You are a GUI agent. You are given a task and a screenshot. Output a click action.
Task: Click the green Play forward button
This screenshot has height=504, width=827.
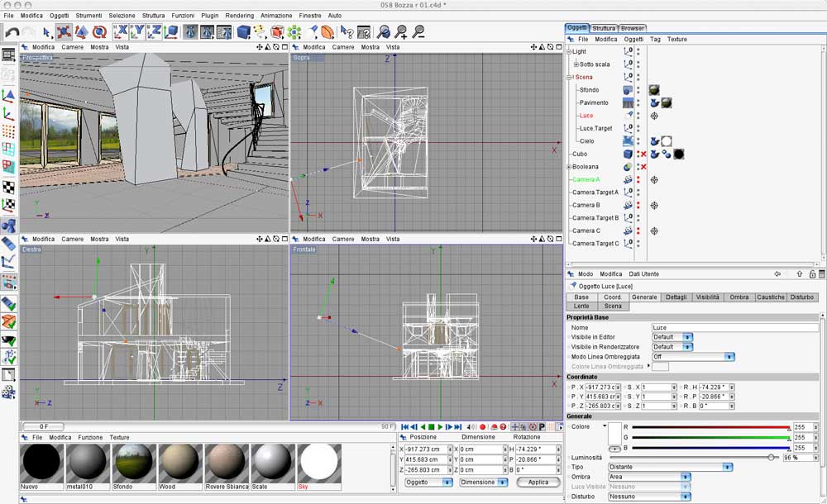(441, 427)
